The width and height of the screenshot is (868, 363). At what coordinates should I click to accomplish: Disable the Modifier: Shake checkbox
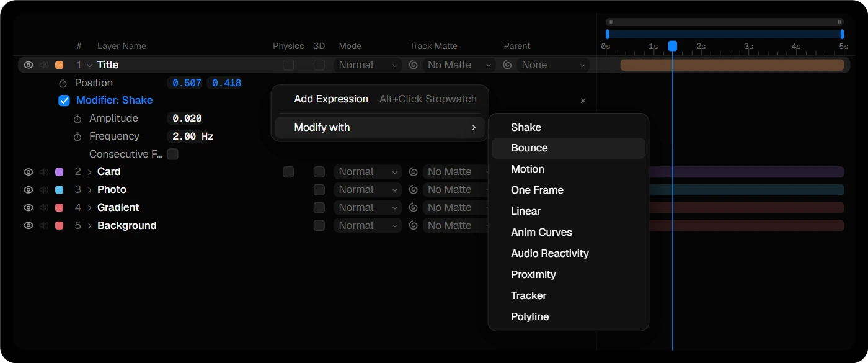click(x=64, y=101)
